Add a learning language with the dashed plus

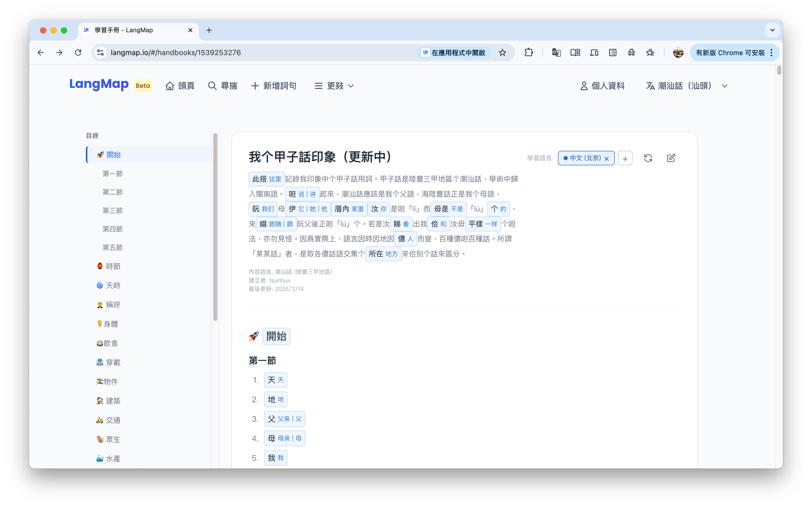click(x=625, y=158)
